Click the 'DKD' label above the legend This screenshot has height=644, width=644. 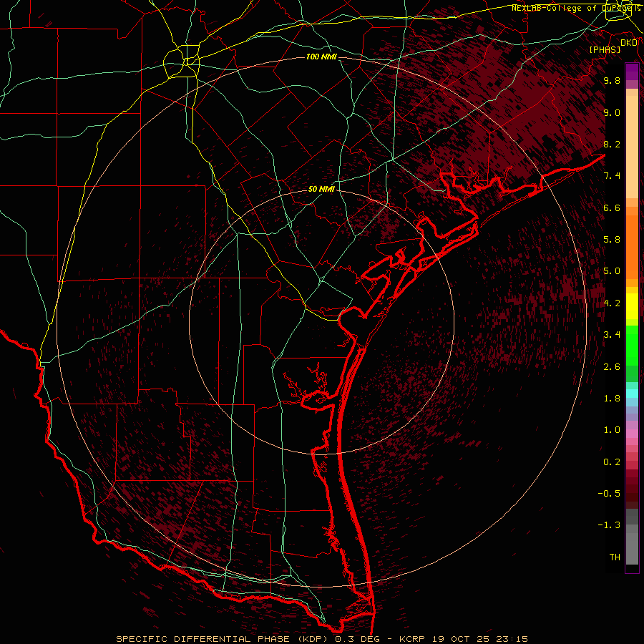coord(629,43)
